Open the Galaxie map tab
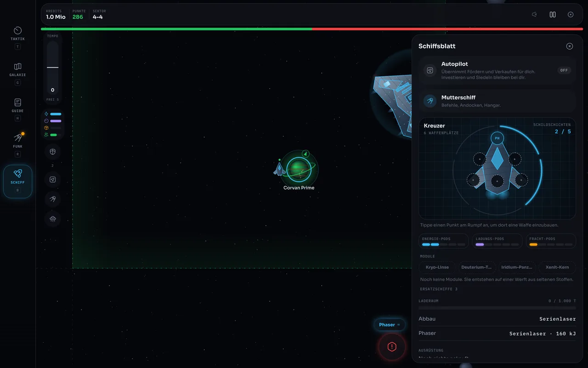The height and width of the screenshot is (368, 588). click(17, 74)
